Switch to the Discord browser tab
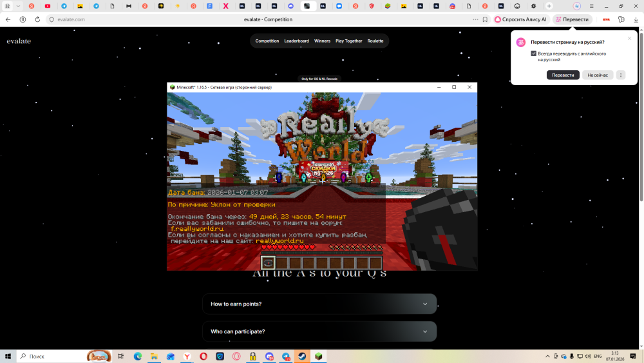 [x=291, y=6]
